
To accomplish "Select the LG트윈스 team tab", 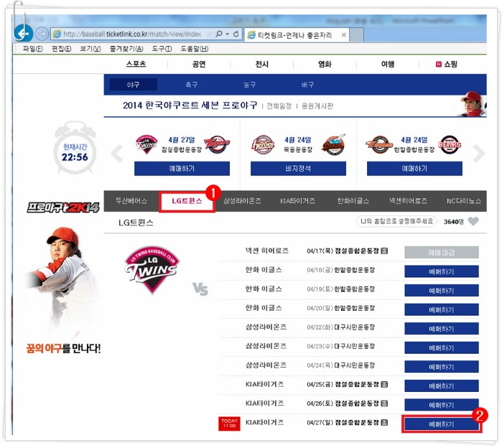I will click(187, 201).
